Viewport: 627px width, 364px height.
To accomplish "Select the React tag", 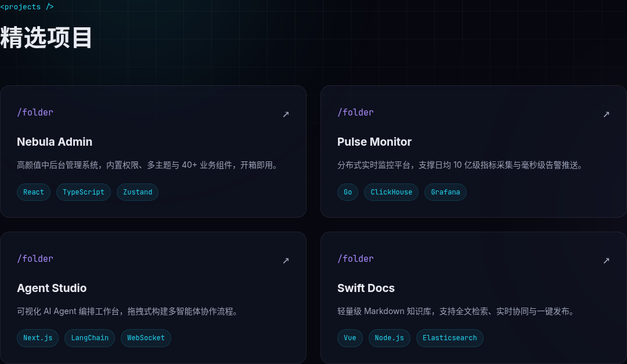I will pyautogui.click(x=34, y=192).
